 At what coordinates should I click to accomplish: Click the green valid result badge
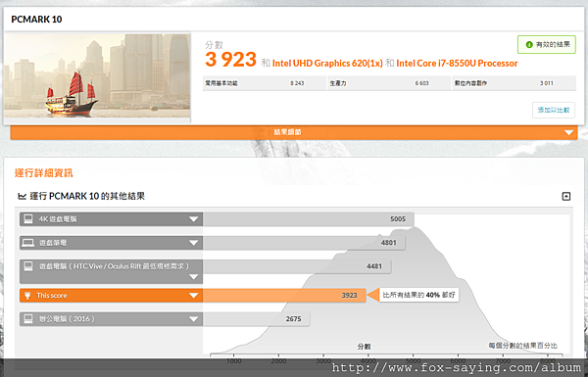coord(547,45)
